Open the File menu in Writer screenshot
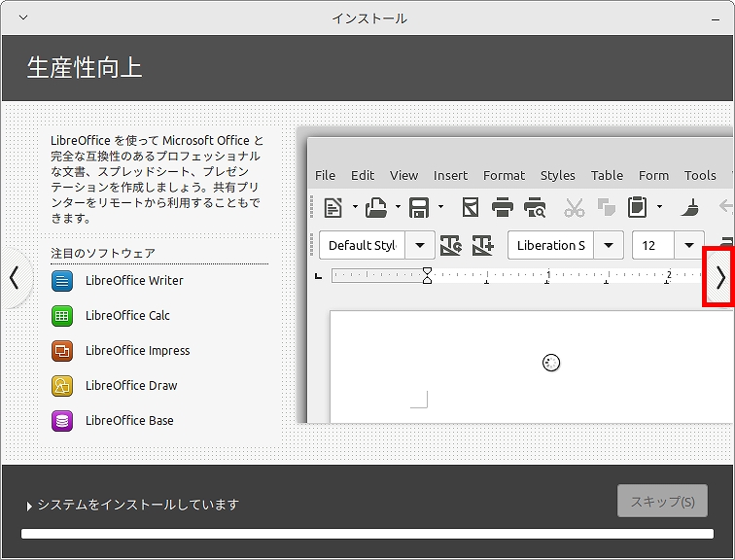The height and width of the screenshot is (560, 735). [325, 175]
